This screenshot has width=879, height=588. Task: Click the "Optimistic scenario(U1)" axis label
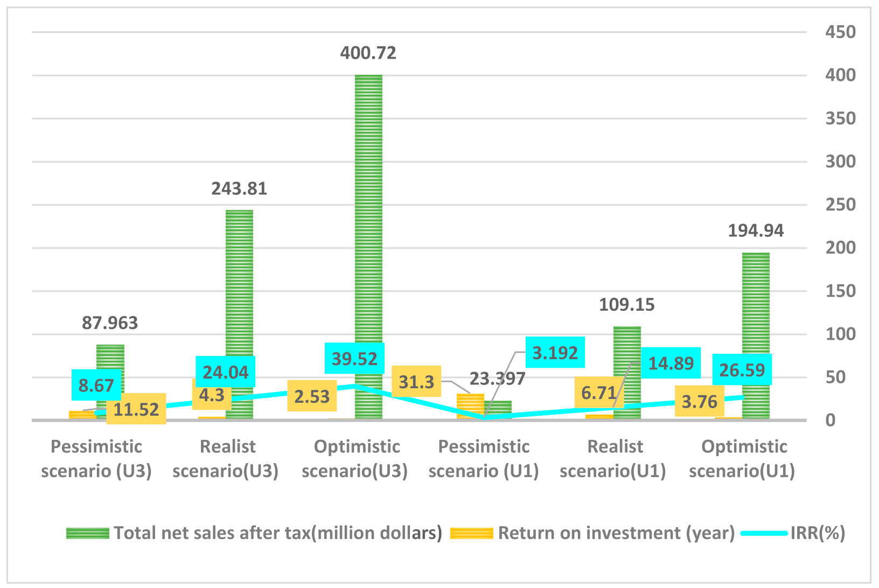[743, 458]
